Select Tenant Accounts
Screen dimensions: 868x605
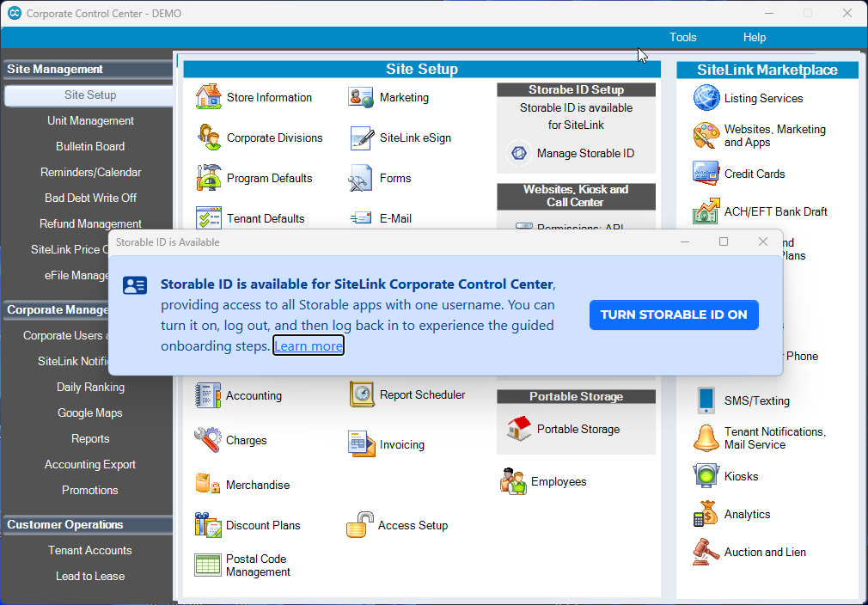(x=90, y=550)
